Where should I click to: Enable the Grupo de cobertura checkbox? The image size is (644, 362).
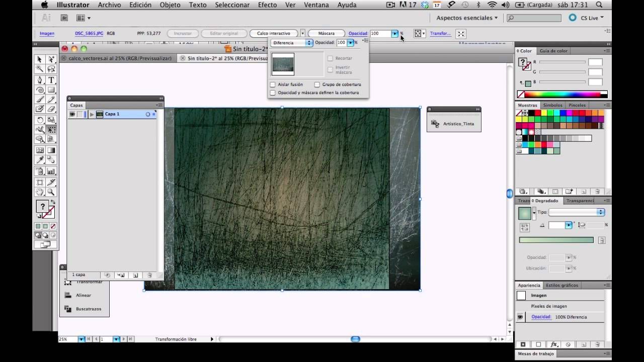pos(317,84)
